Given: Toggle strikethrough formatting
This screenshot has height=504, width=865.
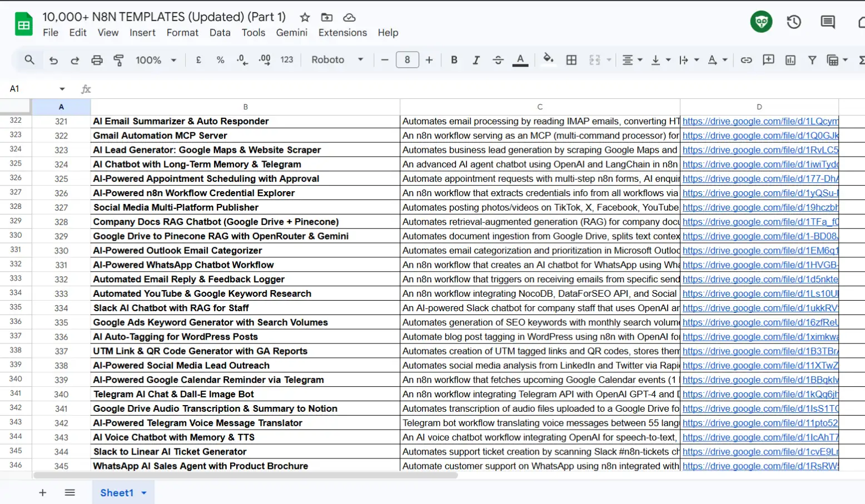Looking at the screenshot, I should point(498,60).
